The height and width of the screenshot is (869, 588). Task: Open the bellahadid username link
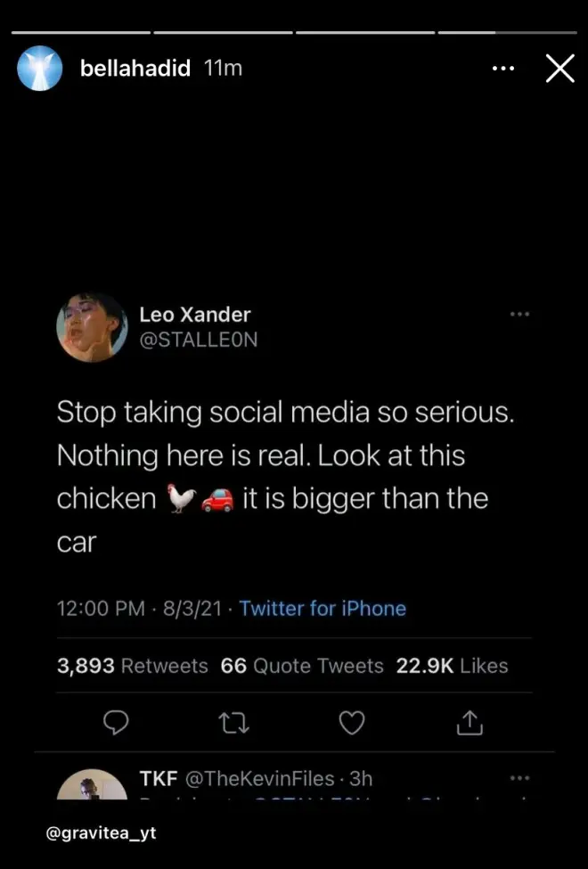pos(135,69)
